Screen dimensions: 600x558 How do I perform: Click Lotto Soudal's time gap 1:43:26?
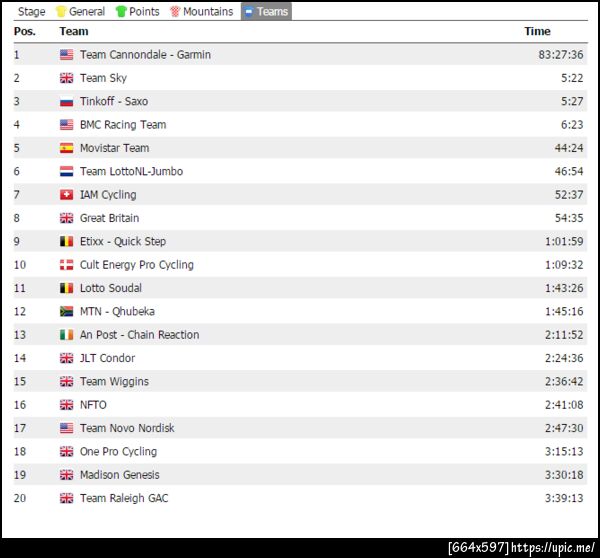point(564,288)
